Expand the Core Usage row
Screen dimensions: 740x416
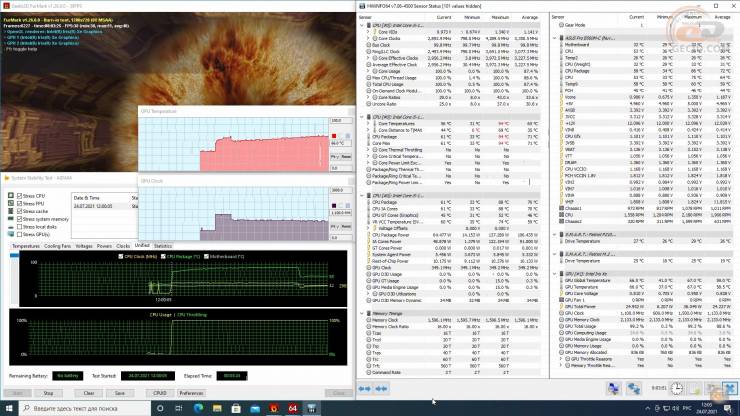pos(369,71)
